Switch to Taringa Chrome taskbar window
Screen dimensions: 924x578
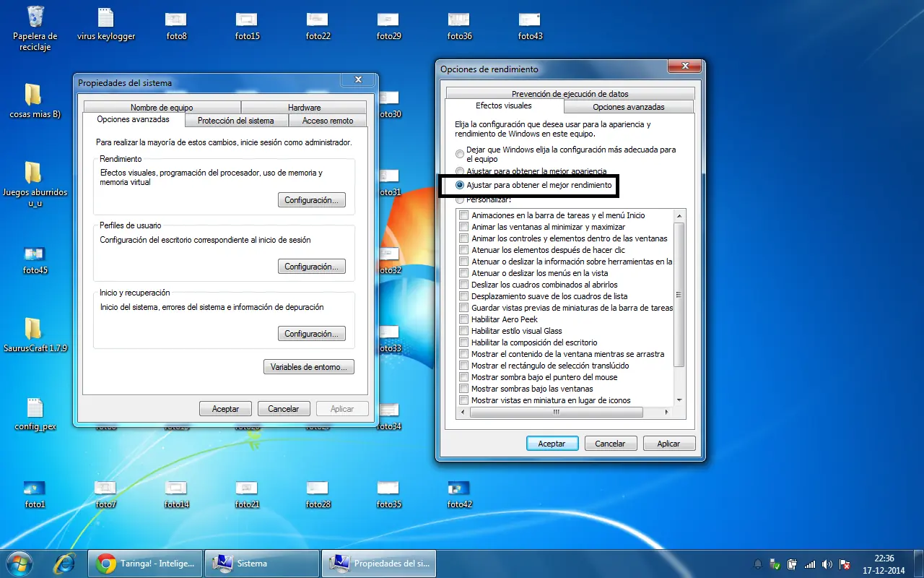145,564
